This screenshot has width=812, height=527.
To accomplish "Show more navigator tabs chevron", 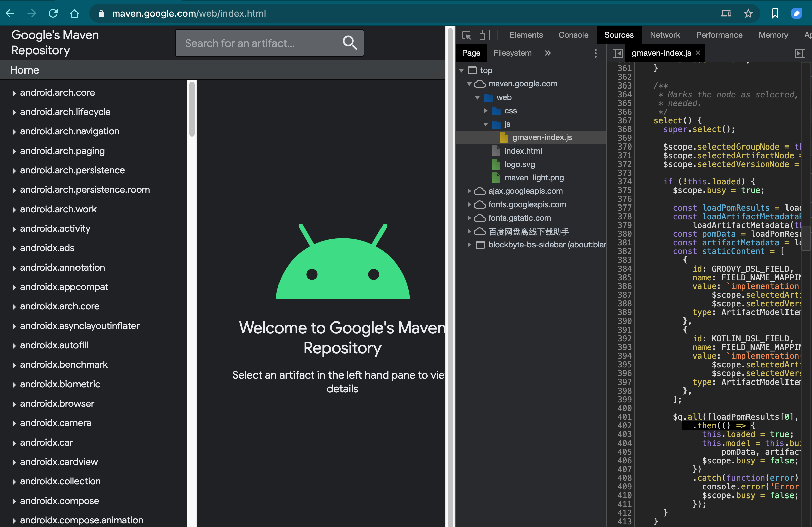I will pyautogui.click(x=548, y=53).
